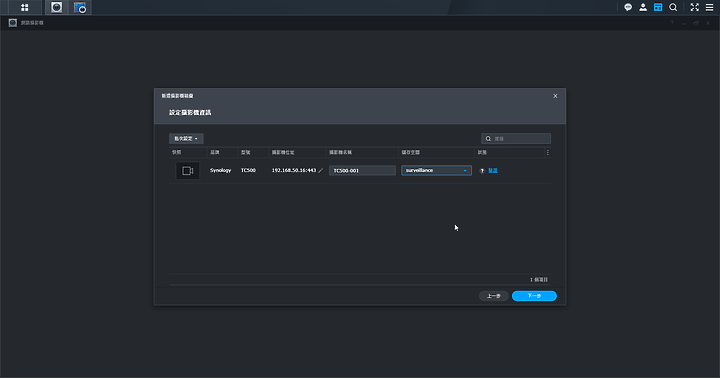Click the IP Camera window title icon

click(x=13, y=23)
